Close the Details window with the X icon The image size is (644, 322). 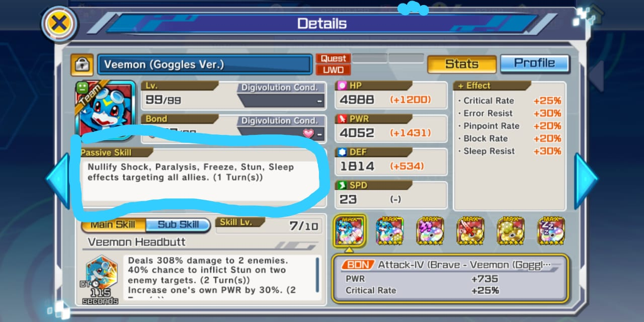tap(59, 23)
